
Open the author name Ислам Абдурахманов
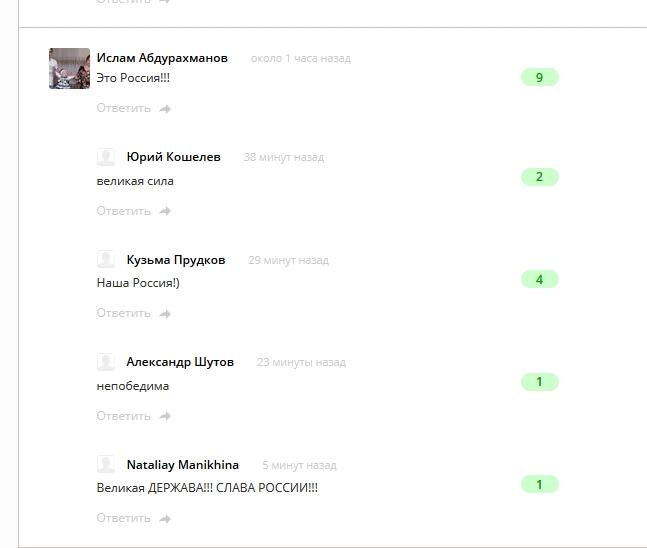click(x=162, y=58)
